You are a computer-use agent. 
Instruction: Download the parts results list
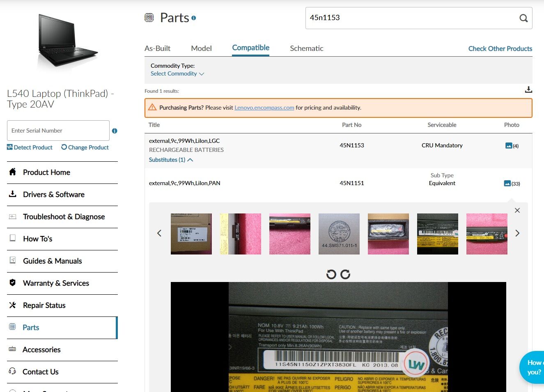[528, 89]
